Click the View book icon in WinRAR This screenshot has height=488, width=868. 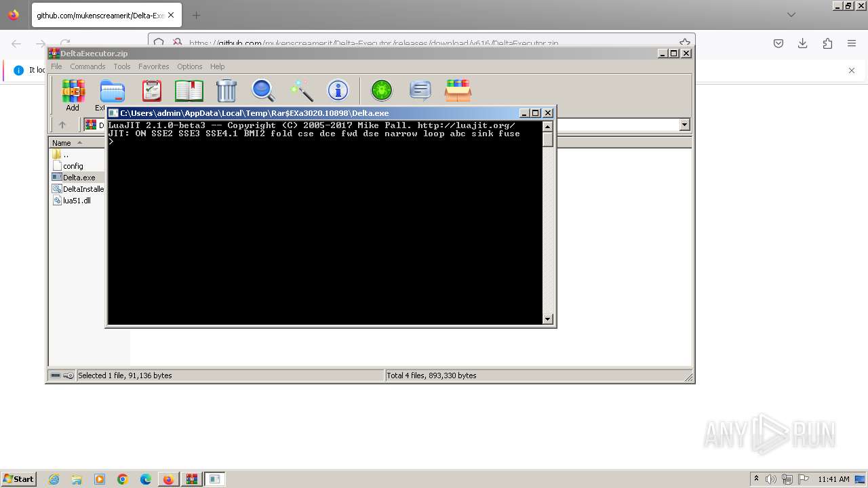(x=189, y=91)
